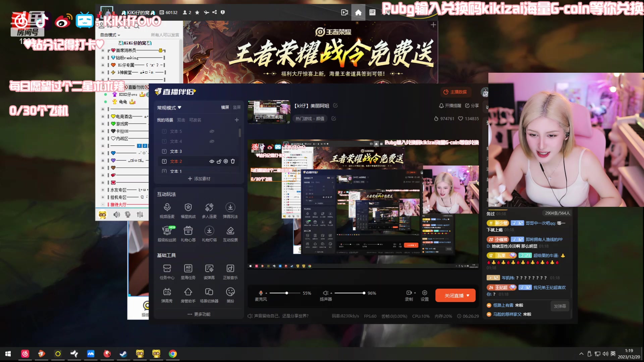Show hidden system tray icons
Screen dimensions: 644x362
(x=581, y=354)
